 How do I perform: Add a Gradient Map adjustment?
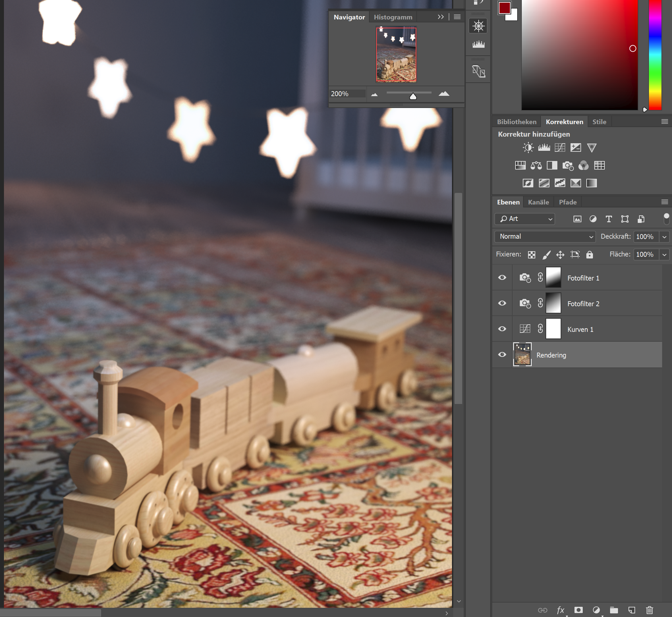592,183
